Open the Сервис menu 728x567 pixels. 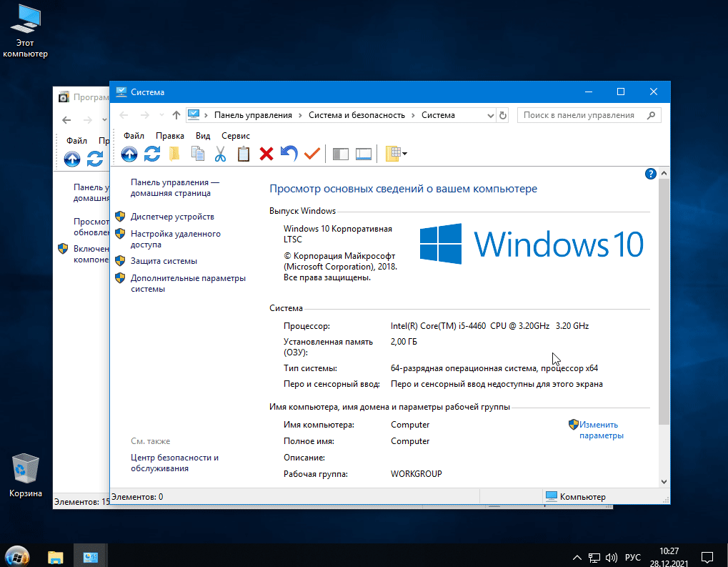click(x=236, y=136)
